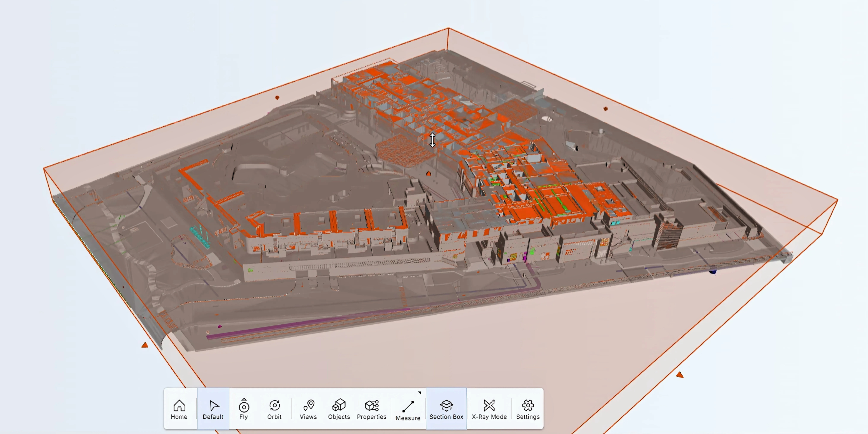Click section box handle on lower-right face
This screenshot has height=434, width=868.
point(680,375)
